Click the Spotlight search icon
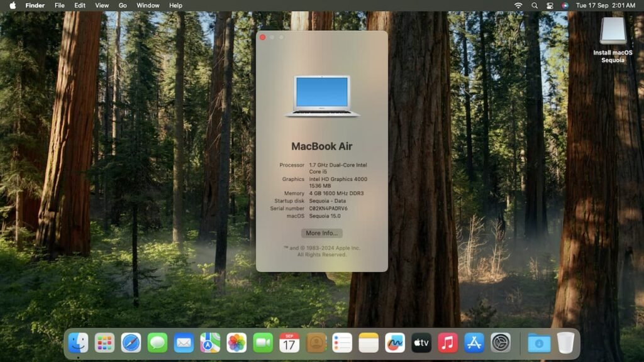The image size is (644, 362). click(535, 5)
